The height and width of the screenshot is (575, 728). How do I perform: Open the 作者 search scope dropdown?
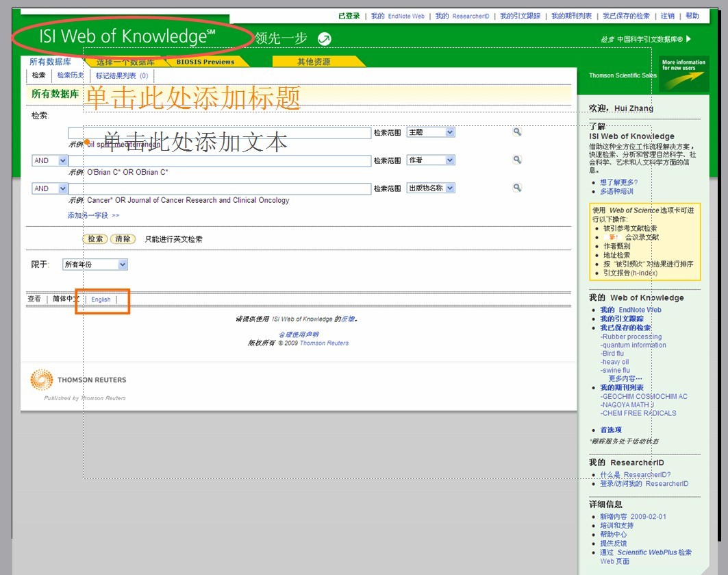point(431,160)
